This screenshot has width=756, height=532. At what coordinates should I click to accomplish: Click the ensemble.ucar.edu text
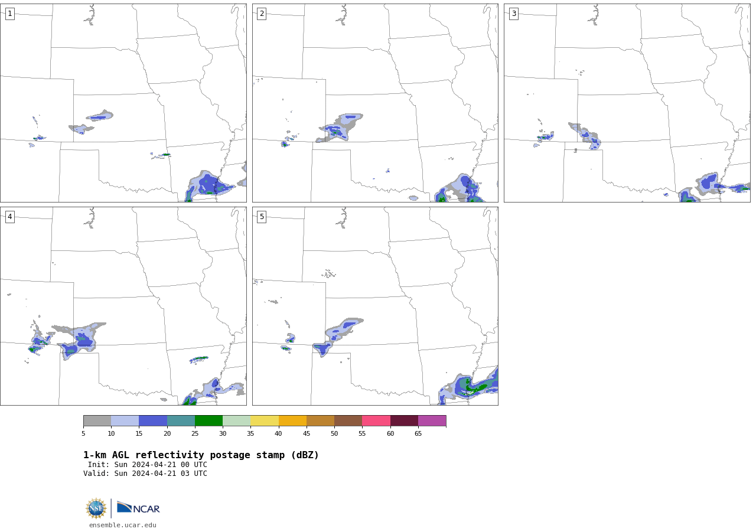(x=123, y=525)
